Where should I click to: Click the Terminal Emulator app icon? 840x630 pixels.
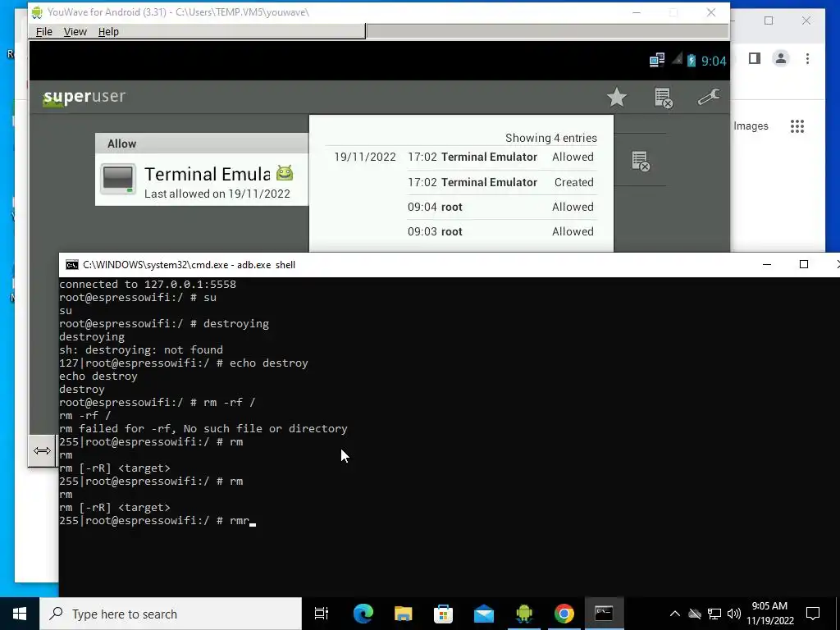click(x=118, y=180)
